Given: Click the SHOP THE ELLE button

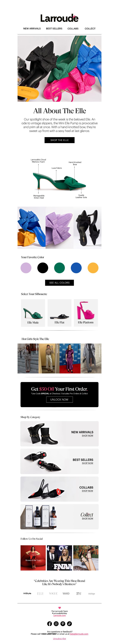Looking at the screenshot, I should 59,140.
